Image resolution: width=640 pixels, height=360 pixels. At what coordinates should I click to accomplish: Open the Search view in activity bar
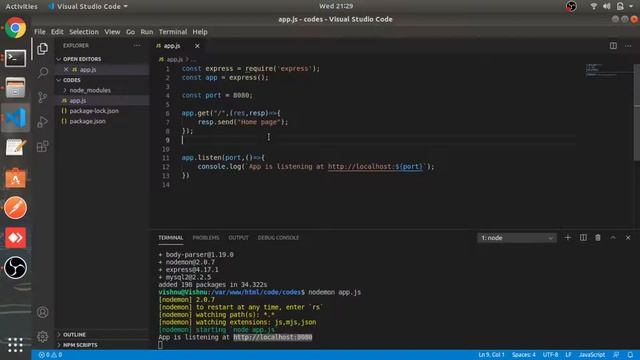pos(42,73)
